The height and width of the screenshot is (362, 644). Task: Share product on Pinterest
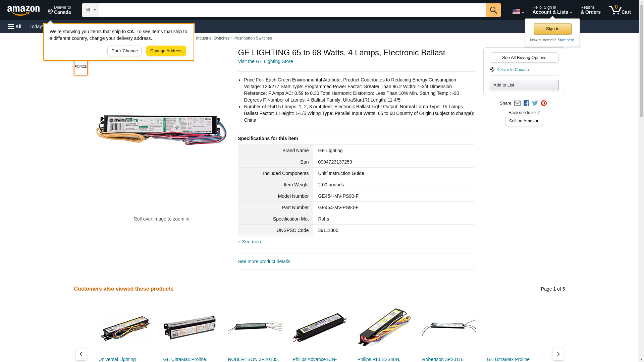coord(544,103)
